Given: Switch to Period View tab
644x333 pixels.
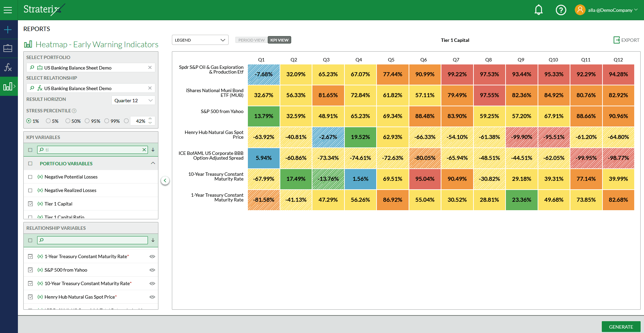Looking at the screenshot, I should pyautogui.click(x=251, y=40).
